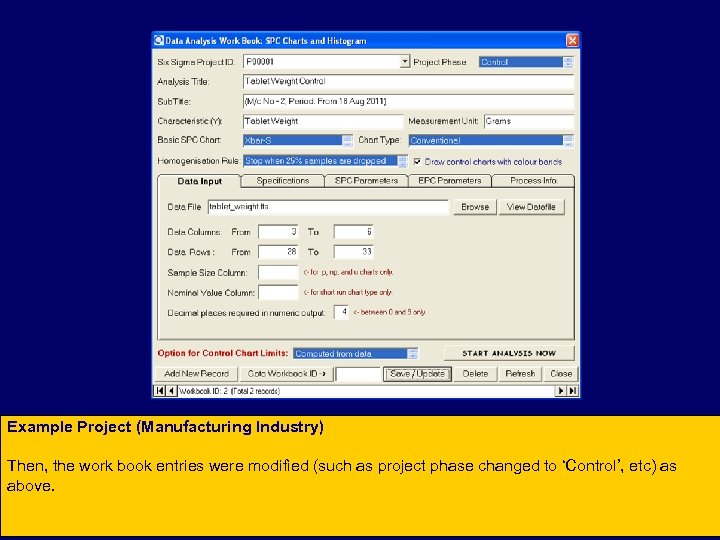The width and height of the screenshot is (720, 540).
Task: Click Data Rows To field
Action: tap(354, 252)
